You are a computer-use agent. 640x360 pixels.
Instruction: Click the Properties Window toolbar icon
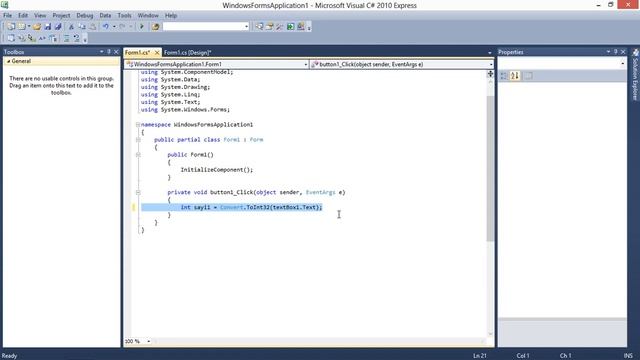tap(269, 27)
